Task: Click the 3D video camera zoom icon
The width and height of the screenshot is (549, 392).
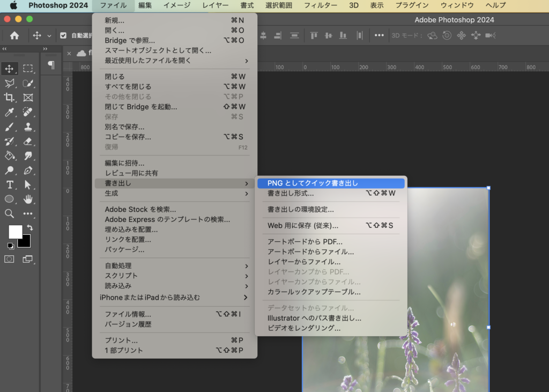Action: (491, 35)
